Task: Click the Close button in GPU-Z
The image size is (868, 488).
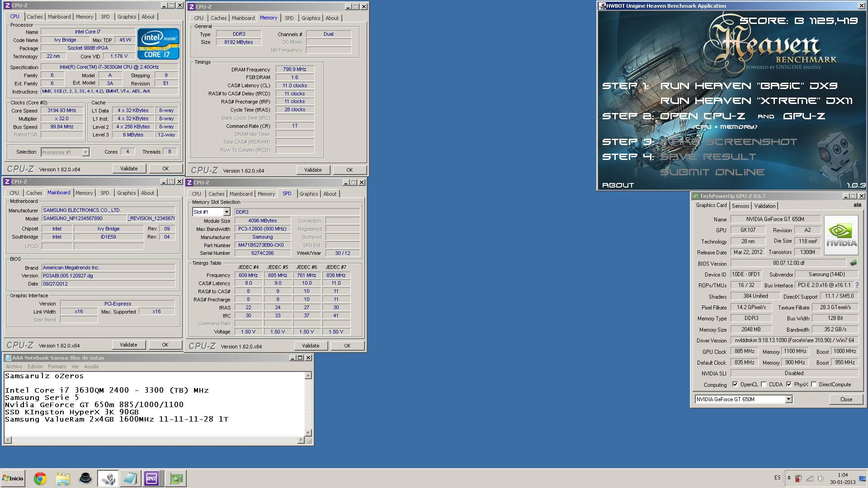Action: tap(846, 399)
